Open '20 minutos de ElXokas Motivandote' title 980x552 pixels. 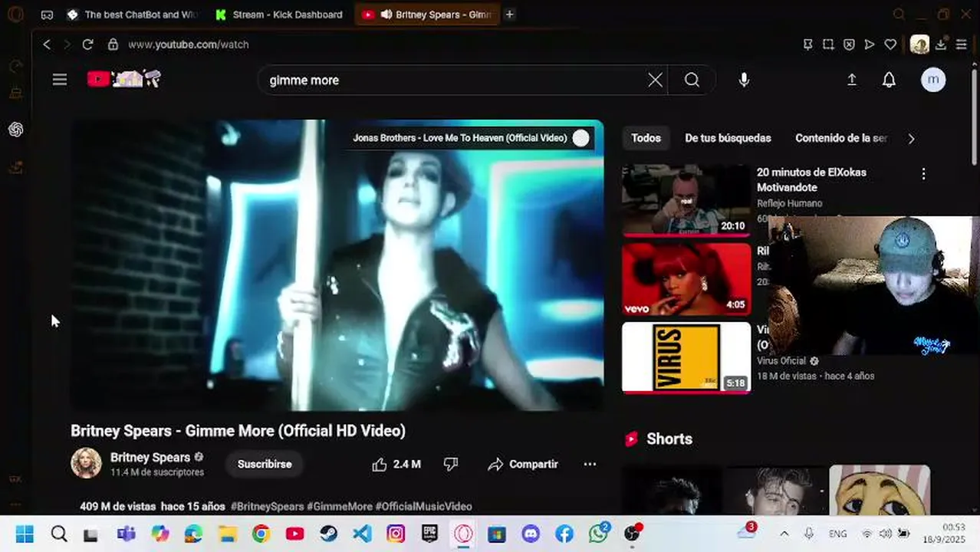811,179
